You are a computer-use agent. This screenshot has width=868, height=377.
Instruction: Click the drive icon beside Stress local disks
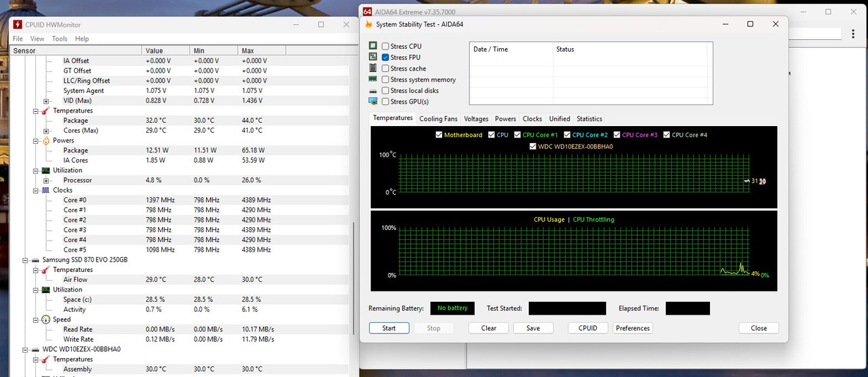(x=373, y=91)
